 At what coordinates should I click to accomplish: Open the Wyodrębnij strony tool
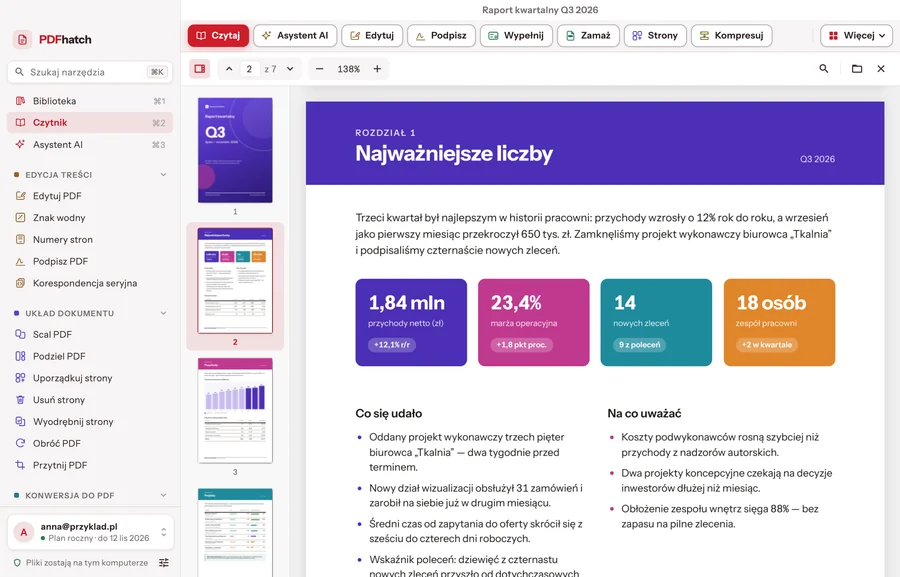pyautogui.click(x=90, y=421)
